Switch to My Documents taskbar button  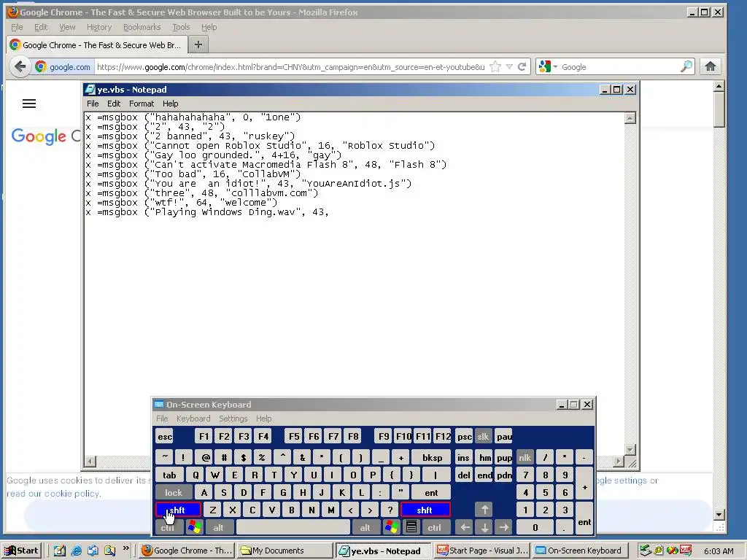click(x=285, y=551)
